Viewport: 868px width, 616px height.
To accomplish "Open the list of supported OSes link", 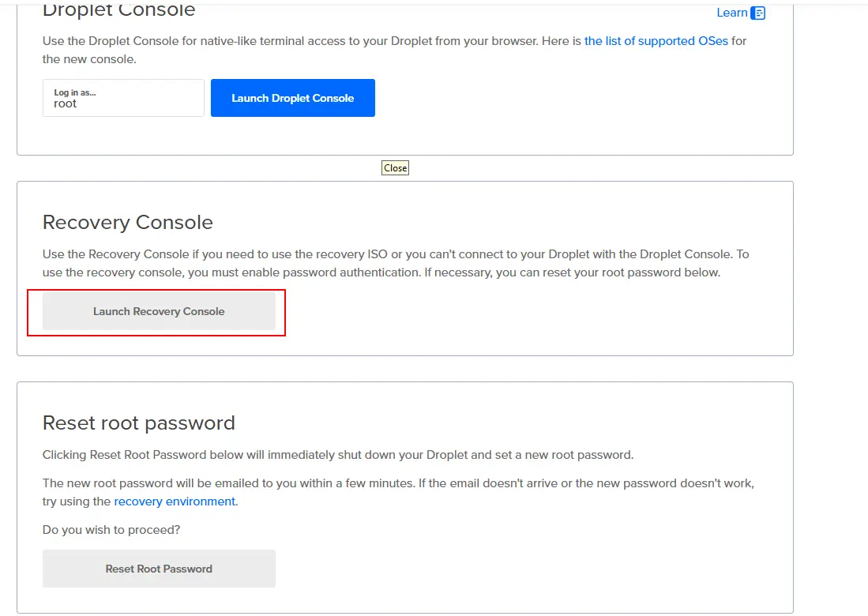I will point(656,40).
